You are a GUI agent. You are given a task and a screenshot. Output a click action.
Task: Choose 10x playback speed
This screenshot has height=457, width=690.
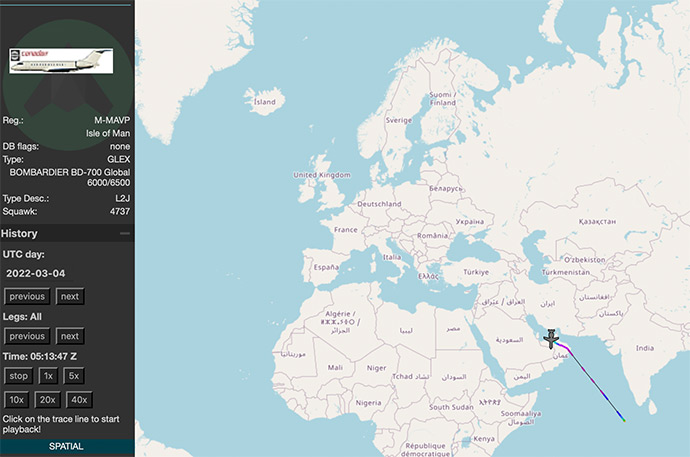18,400
